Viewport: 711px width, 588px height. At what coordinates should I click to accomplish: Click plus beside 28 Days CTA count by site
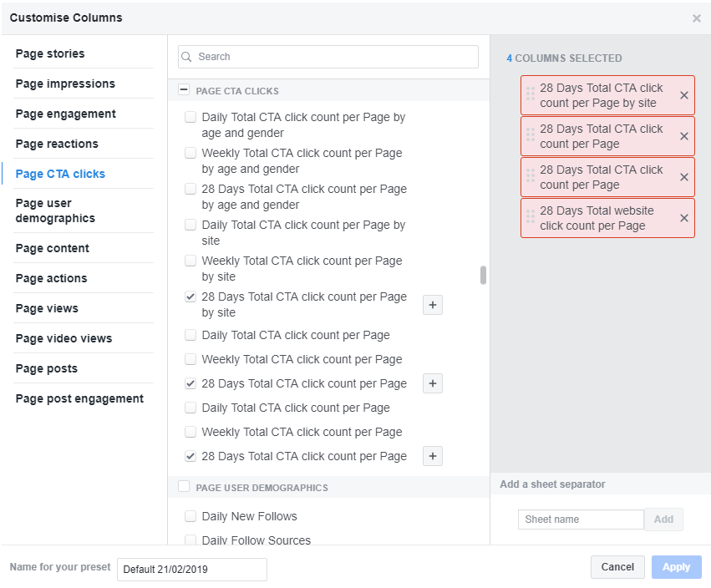coord(433,305)
